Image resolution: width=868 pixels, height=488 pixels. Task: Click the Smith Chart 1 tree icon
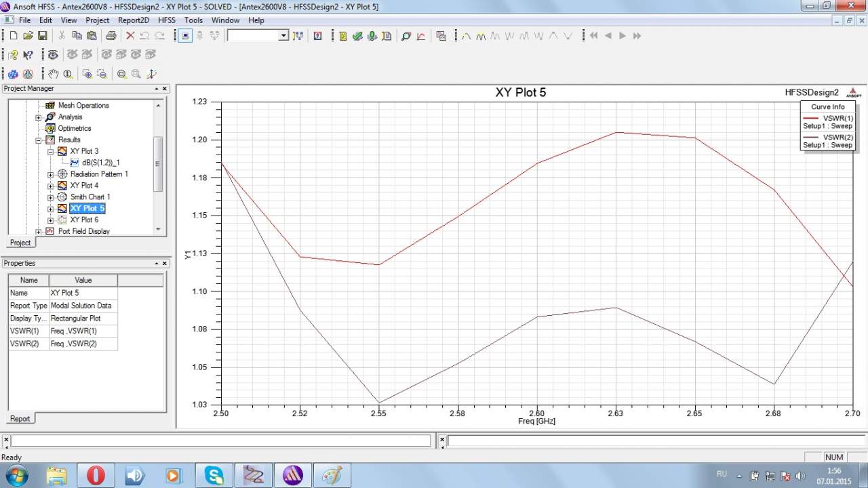point(62,197)
